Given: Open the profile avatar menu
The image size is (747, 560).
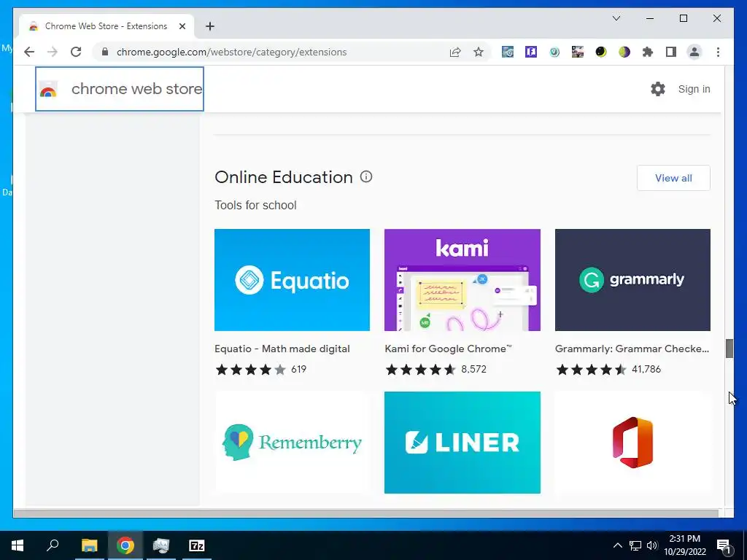Looking at the screenshot, I should click(694, 52).
